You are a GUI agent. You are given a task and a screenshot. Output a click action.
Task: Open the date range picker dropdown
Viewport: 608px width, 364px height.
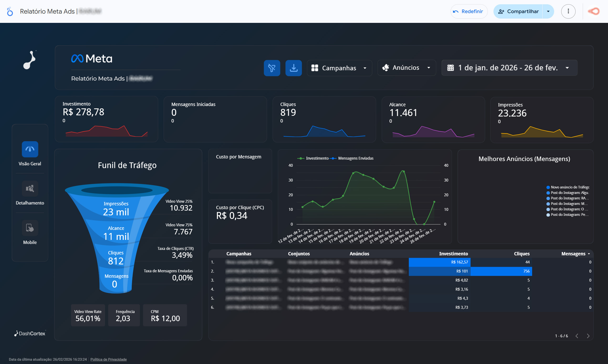point(509,68)
